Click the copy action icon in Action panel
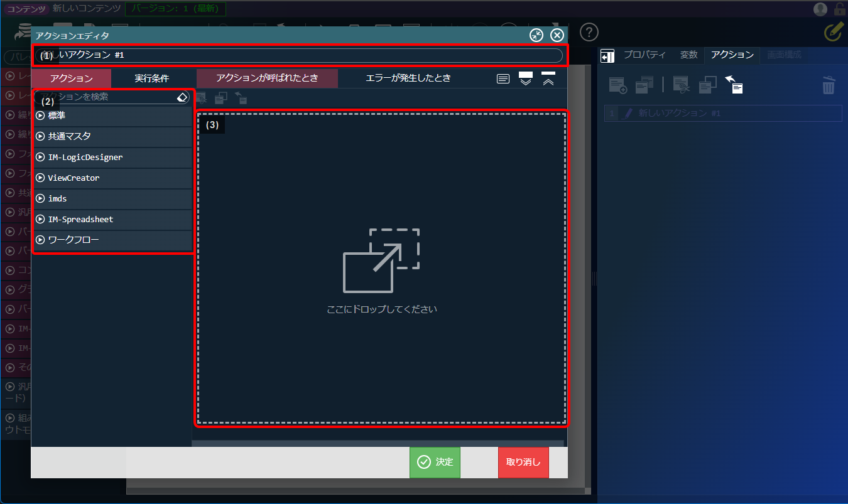 pos(708,85)
